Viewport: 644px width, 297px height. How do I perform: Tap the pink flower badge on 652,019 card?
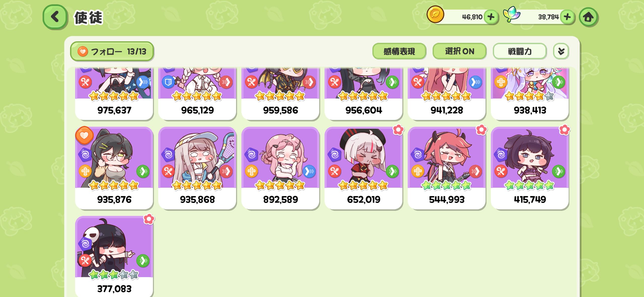click(398, 130)
